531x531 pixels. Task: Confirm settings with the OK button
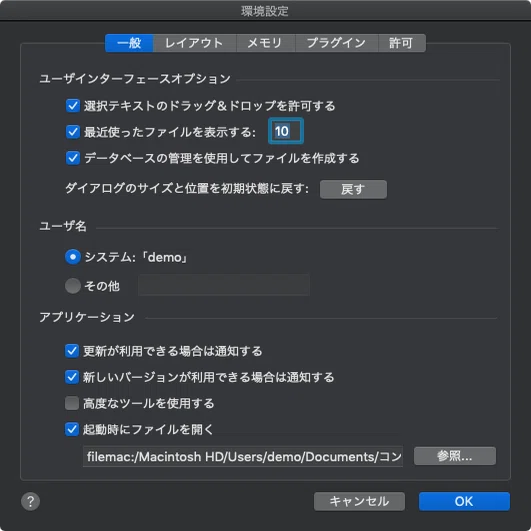(464, 501)
